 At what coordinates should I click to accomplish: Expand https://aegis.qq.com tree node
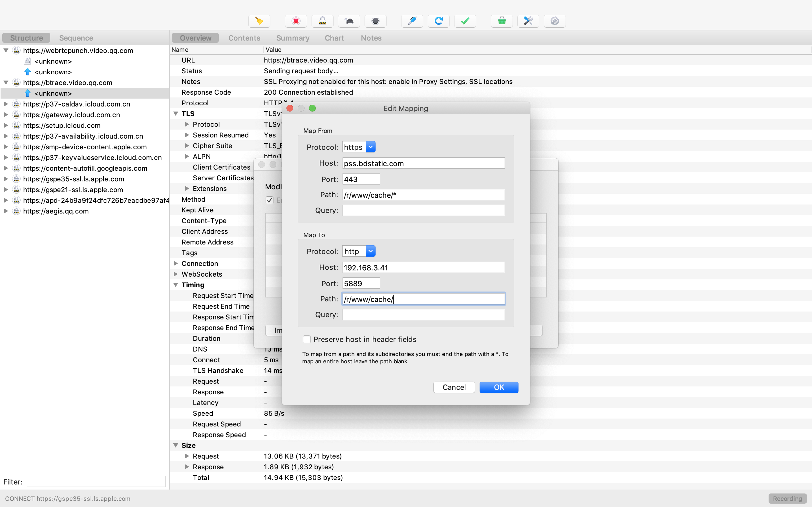click(6, 211)
